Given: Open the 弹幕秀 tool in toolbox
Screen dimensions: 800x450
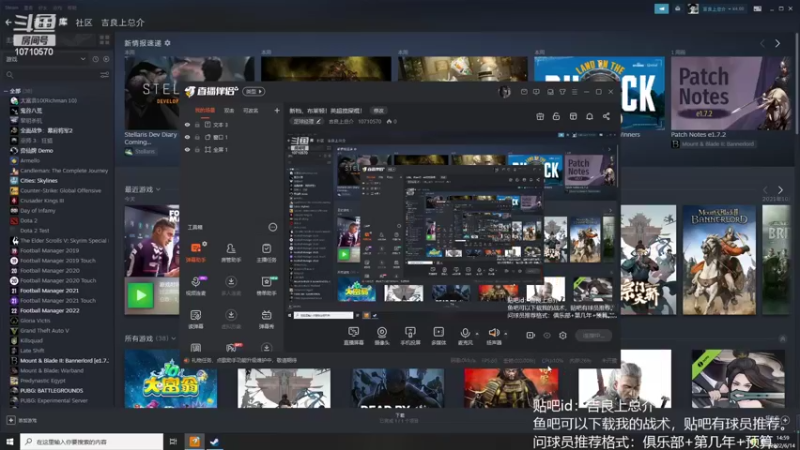Looking at the screenshot, I should (x=266, y=318).
